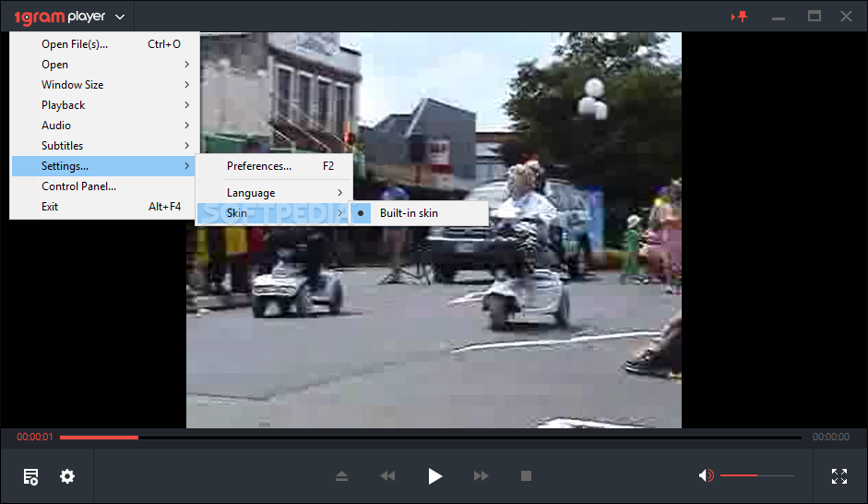868x504 pixels.
Task: Rewind the video
Action: click(x=387, y=475)
